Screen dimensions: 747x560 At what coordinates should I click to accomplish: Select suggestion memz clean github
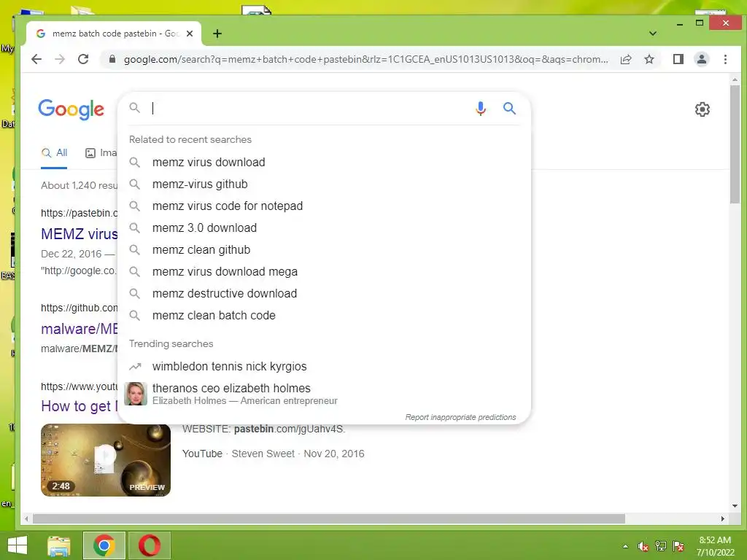point(324,250)
